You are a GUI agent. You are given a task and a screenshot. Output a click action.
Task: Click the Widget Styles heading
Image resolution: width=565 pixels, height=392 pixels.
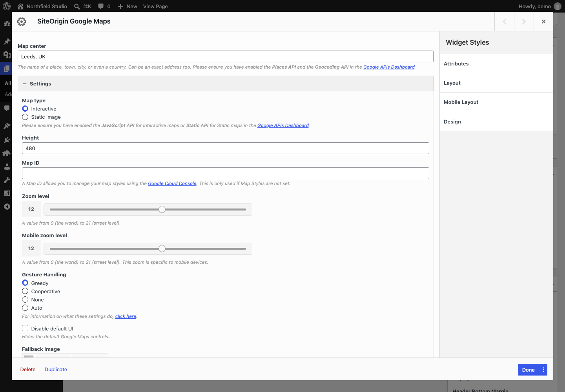467,42
